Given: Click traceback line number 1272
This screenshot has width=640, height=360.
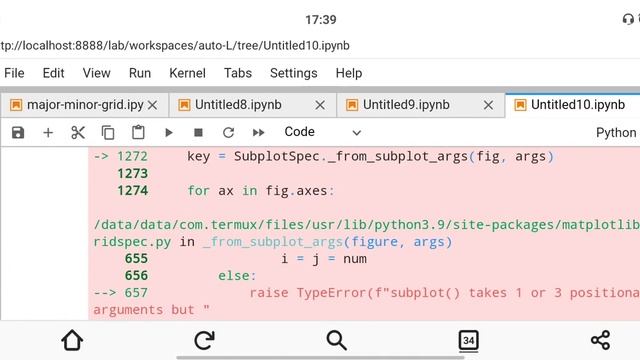Looking at the screenshot, I should tap(132, 156).
